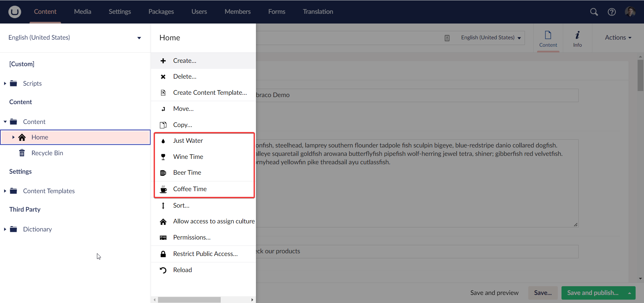The height and width of the screenshot is (303, 644).
Task: Click the menu horizontal scrollbar thumb
Action: coord(189,300)
